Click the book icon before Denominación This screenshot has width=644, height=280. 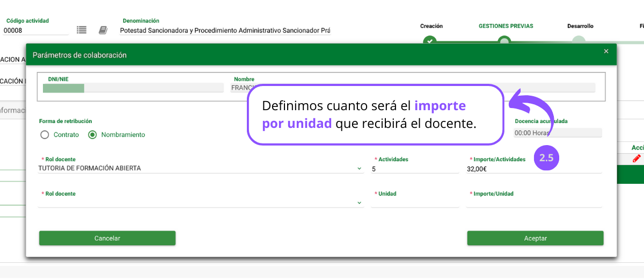coord(103,30)
